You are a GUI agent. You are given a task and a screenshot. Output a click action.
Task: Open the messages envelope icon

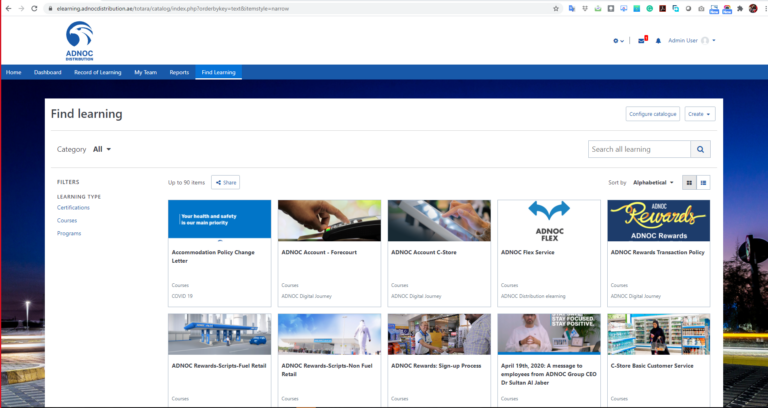click(x=641, y=41)
